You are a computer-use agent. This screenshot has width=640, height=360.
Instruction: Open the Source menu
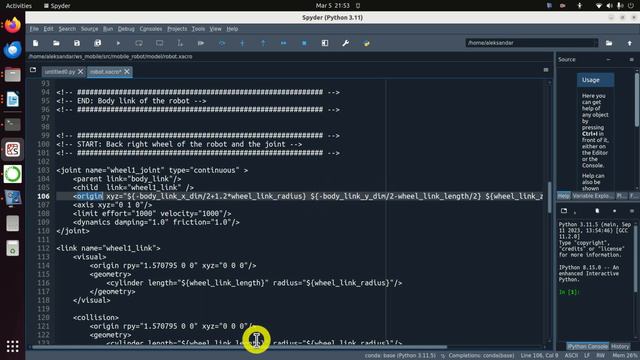(x=89, y=29)
